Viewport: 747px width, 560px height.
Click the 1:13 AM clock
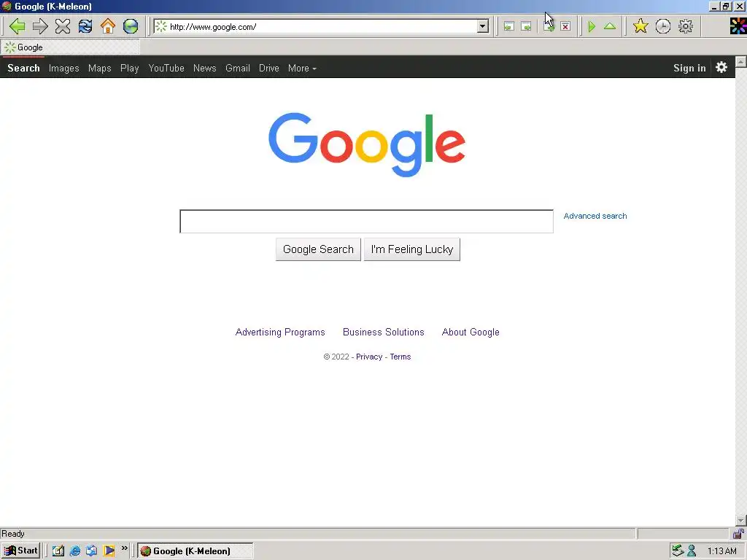[x=721, y=551]
